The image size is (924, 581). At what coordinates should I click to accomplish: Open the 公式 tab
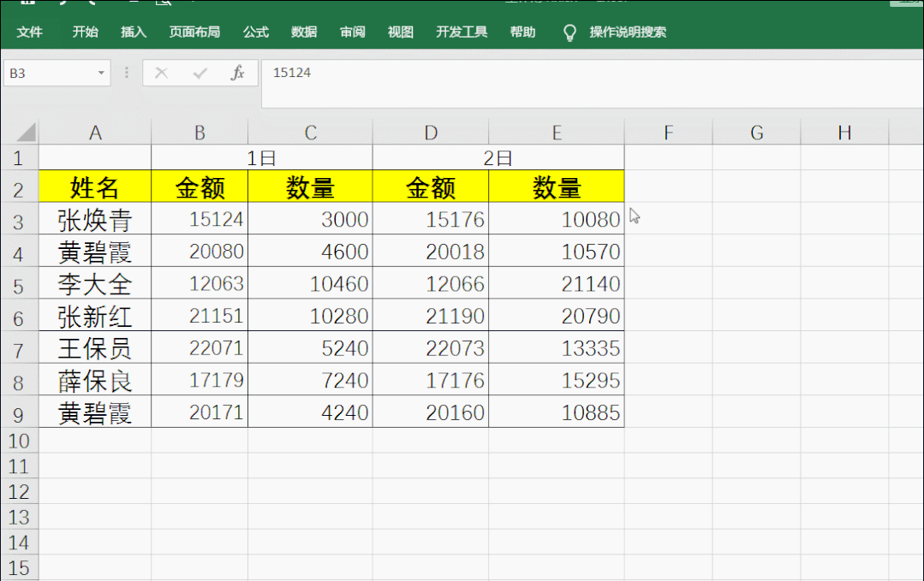(x=256, y=32)
